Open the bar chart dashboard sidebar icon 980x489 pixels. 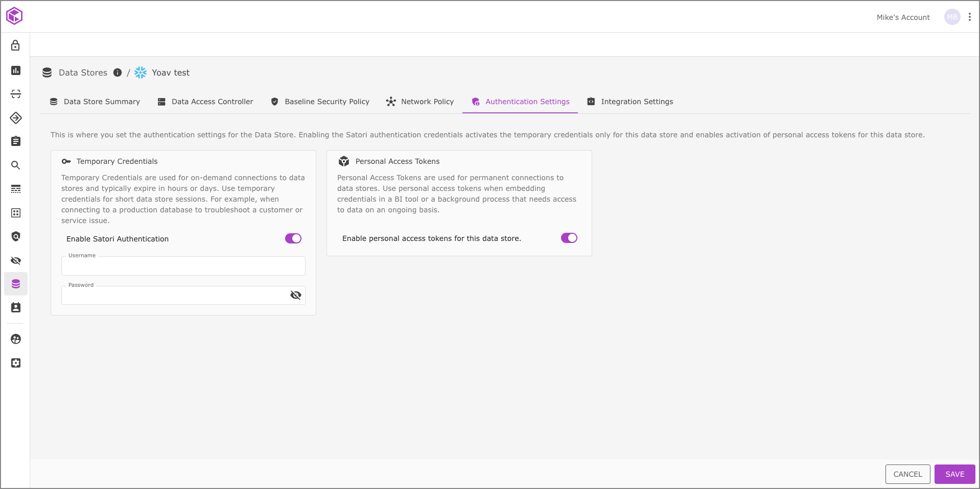click(16, 70)
